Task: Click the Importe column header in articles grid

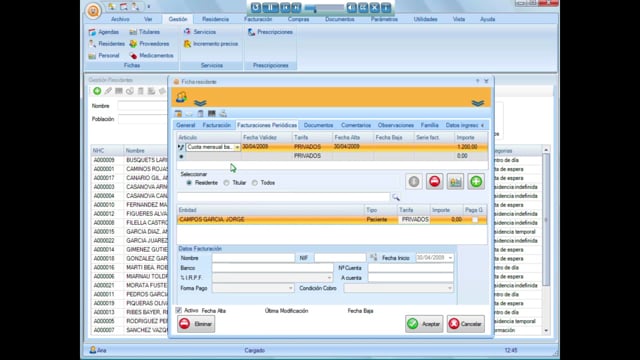Action: [x=471, y=138]
